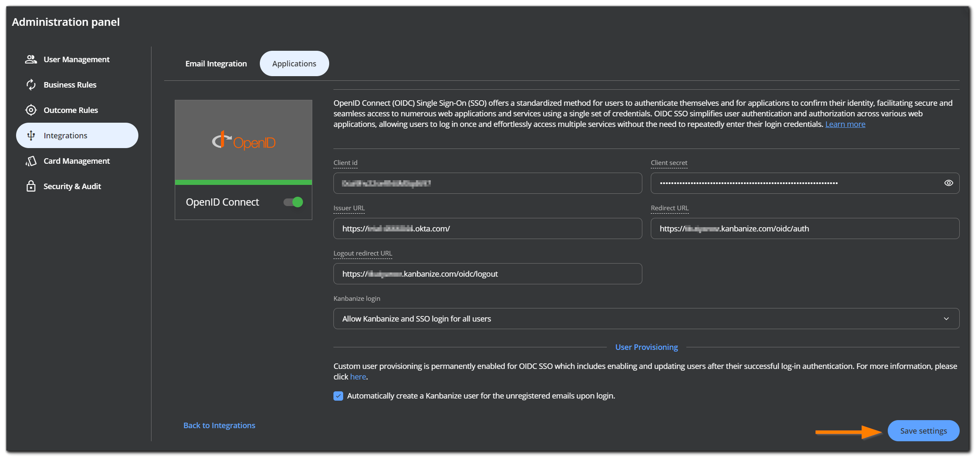Uncheck automatically create Kanbanize user checkbox
Viewport: 980px width, 462px height.
[338, 396]
